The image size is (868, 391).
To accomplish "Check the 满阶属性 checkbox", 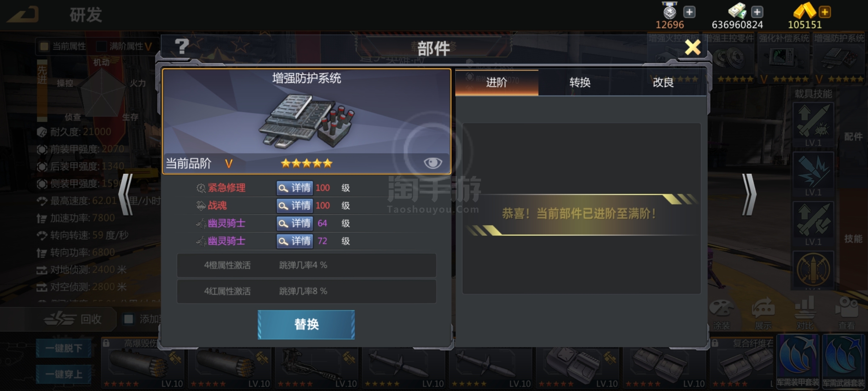I will tap(101, 46).
